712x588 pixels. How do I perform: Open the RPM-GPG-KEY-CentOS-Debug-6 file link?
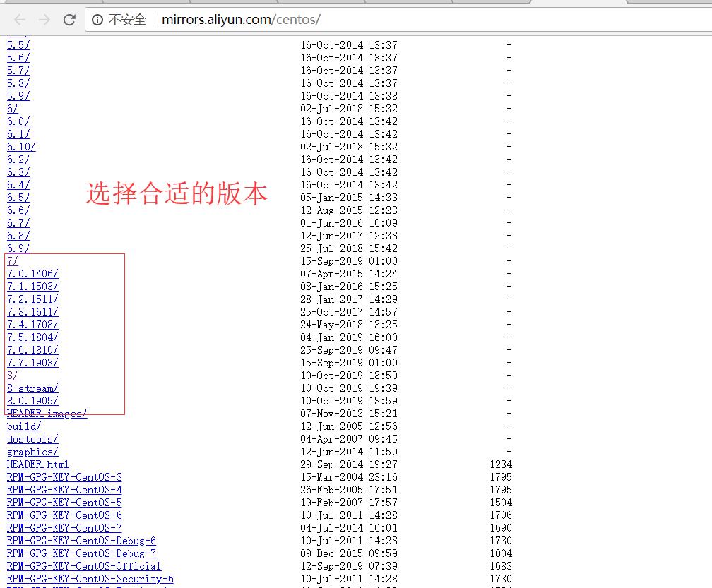click(81, 541)
